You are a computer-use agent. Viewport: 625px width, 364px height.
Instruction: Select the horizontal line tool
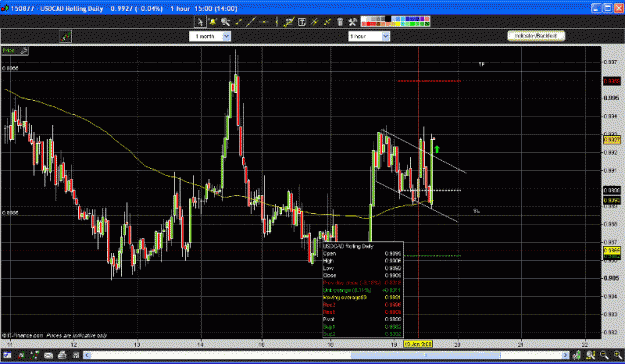[x=263, y=22]
